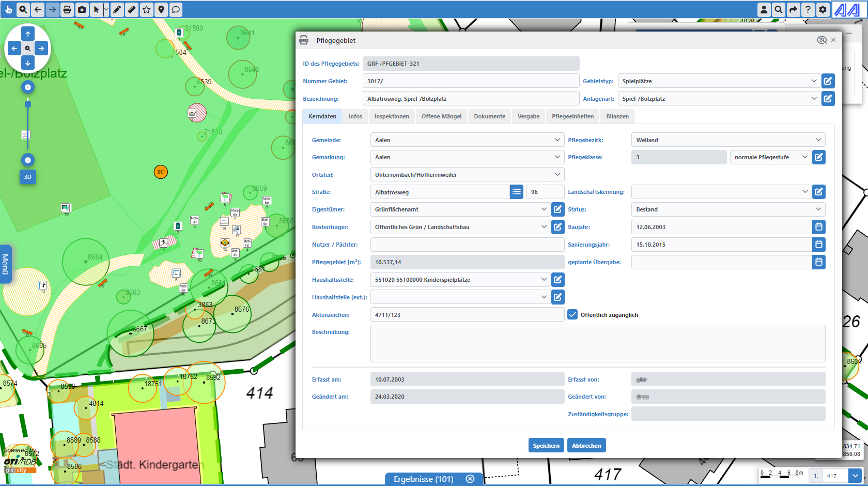
Task: Toggle dialog visibility with the eye icon
Action: [x=822, y=40]
